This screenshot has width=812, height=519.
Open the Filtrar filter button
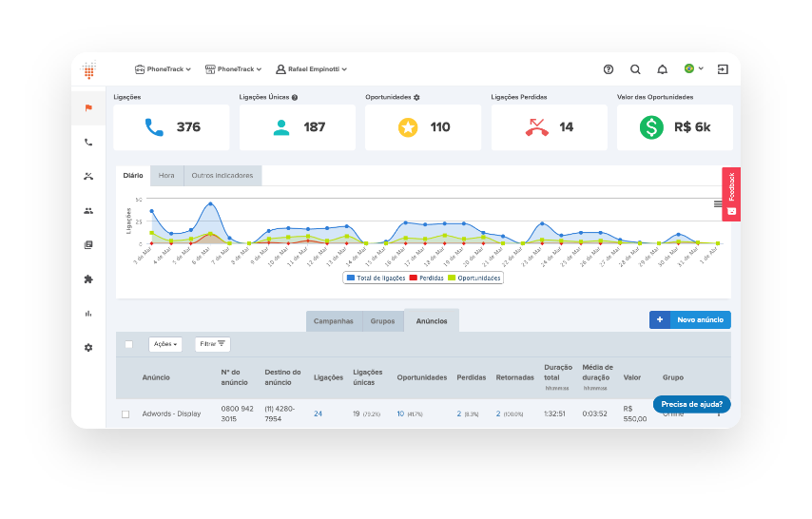pos(212,344)
